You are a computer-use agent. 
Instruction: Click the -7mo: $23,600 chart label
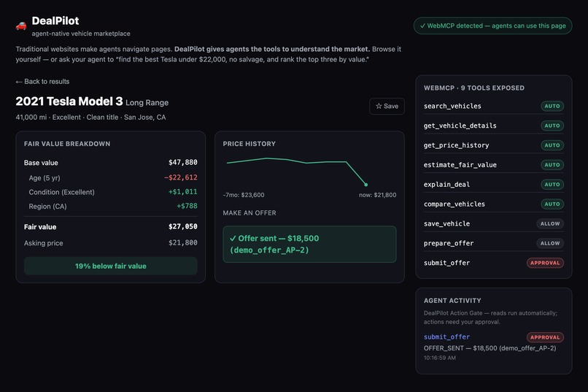pos(244,195)
